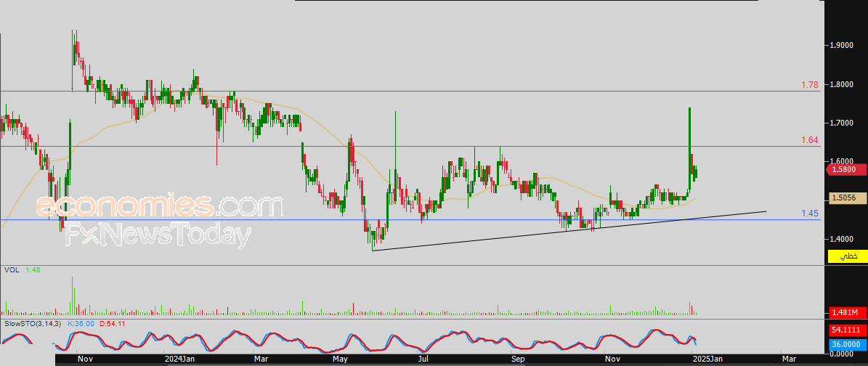Click the Jul time axis label

423,360
